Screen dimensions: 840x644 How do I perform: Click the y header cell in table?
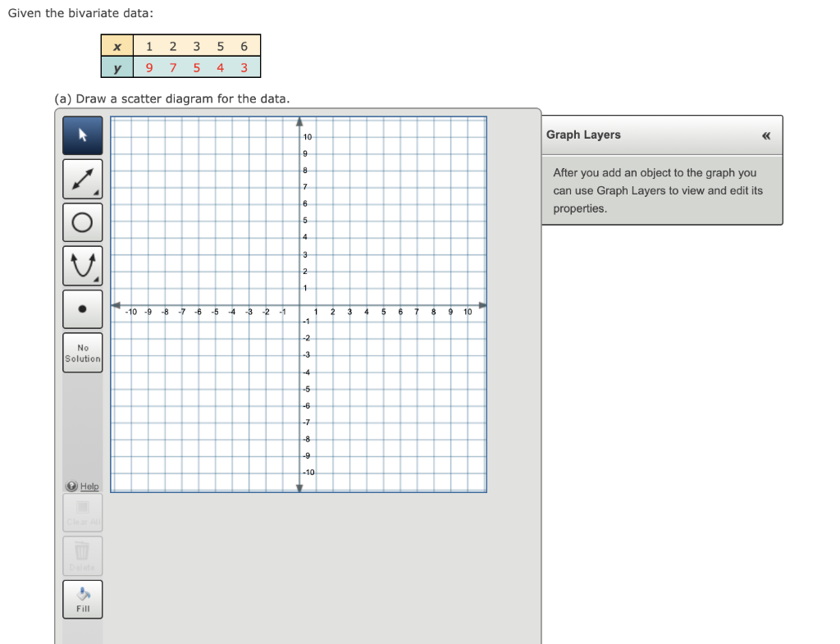coord(117,67)
